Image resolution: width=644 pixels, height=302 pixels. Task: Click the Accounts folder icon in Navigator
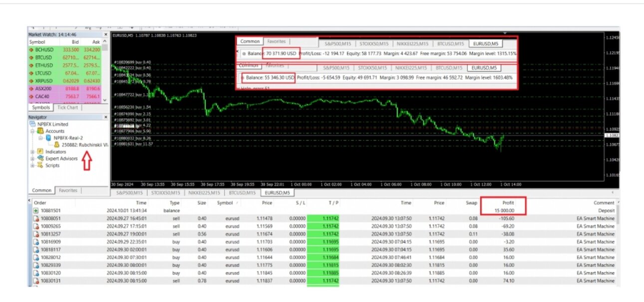40,131
